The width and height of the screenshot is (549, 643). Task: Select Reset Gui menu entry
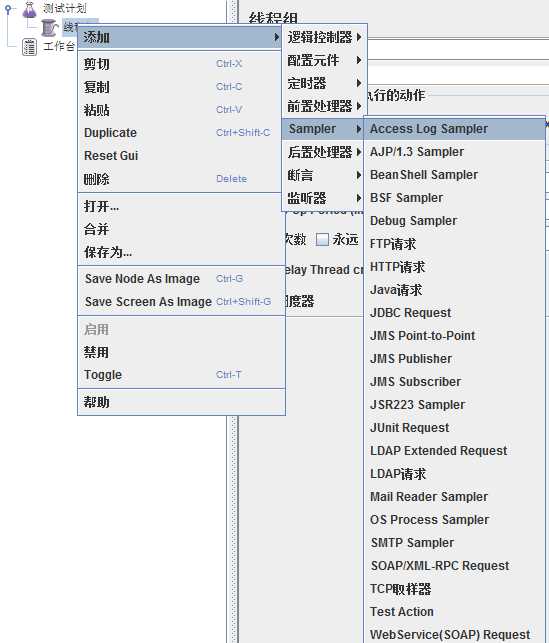(181, 156)
